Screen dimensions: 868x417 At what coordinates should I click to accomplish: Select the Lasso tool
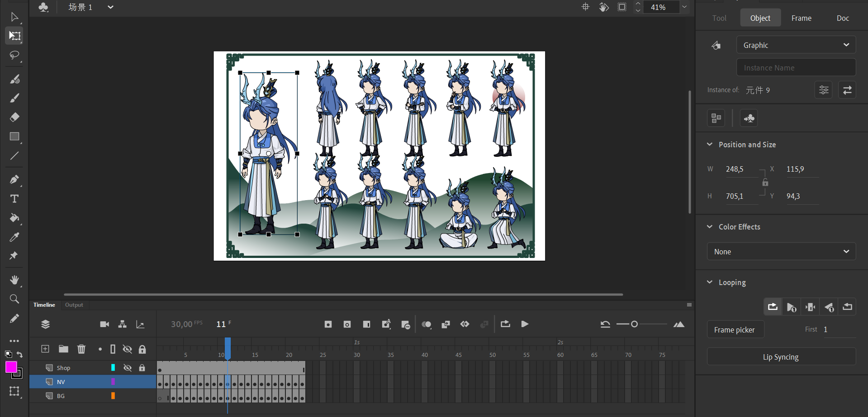[x=14, y=55]
